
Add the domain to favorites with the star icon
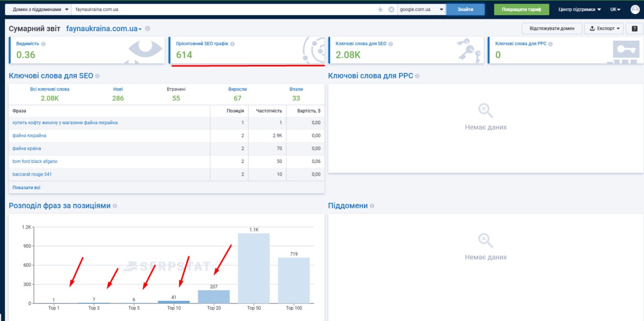[x=380, y=10]
